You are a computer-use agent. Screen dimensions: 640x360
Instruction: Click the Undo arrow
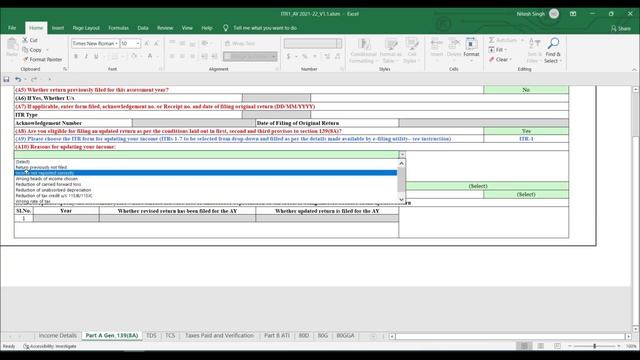(18, 79)
